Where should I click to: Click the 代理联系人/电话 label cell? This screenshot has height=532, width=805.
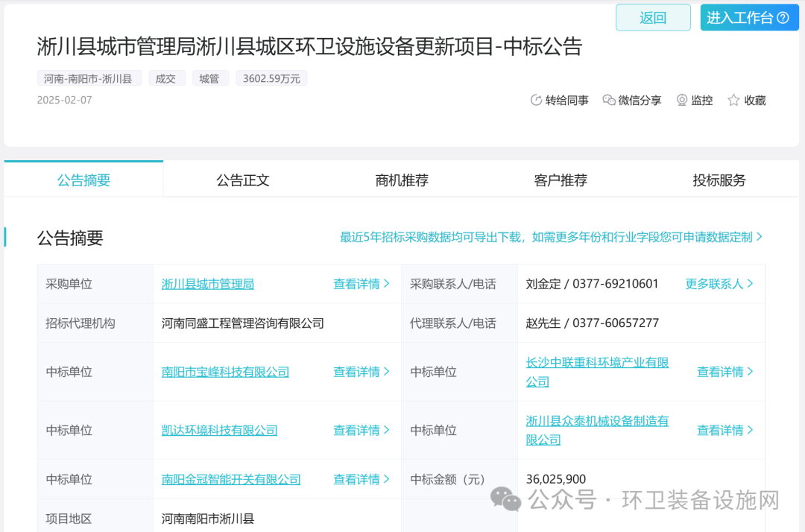pos(459,323)
